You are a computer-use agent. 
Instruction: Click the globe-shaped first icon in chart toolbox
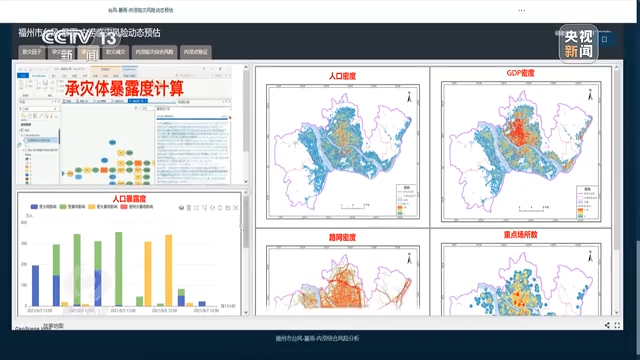click(181, 208)
